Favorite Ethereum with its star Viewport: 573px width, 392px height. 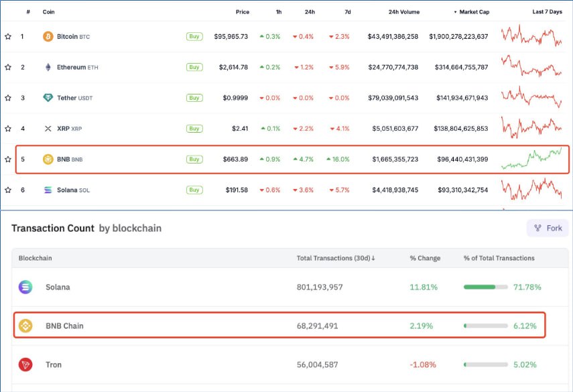point(8,67)
